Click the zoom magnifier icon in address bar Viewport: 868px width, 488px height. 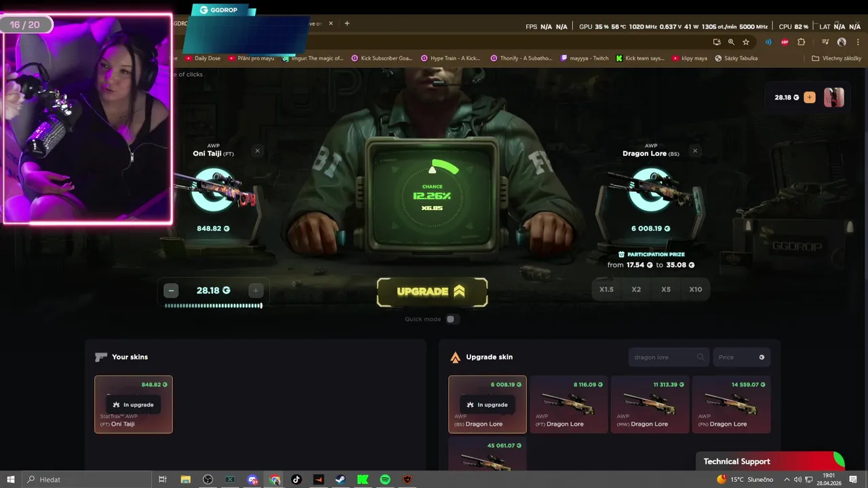[731, 42]
